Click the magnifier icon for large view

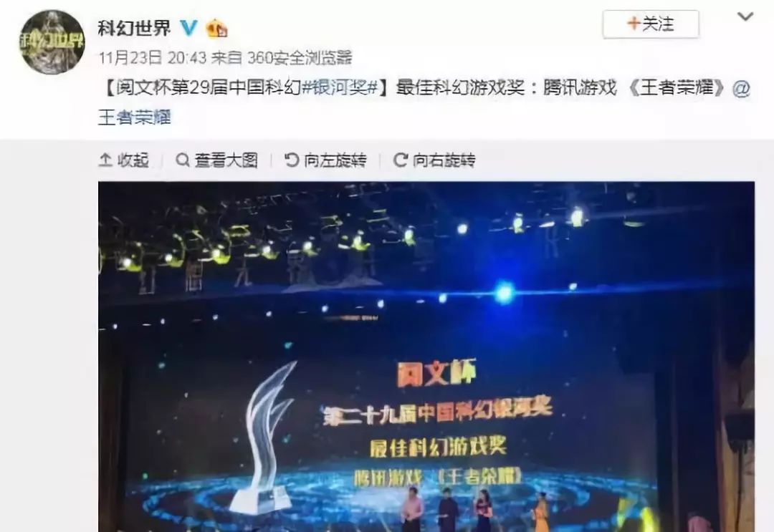click(183, 160)
